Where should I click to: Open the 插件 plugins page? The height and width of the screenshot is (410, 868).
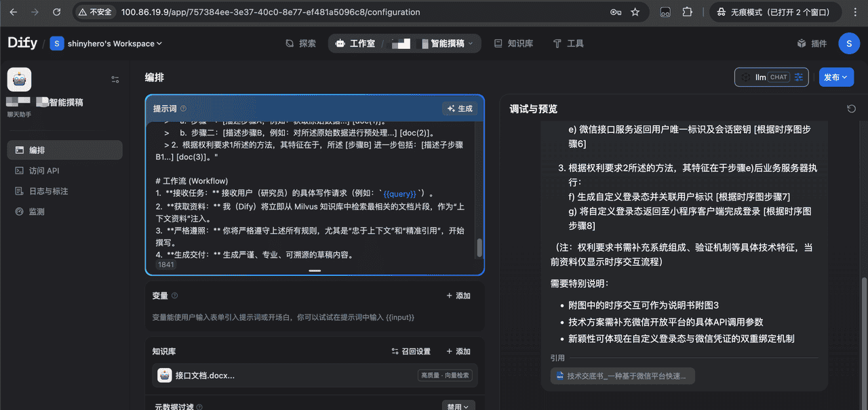(812, 43)
